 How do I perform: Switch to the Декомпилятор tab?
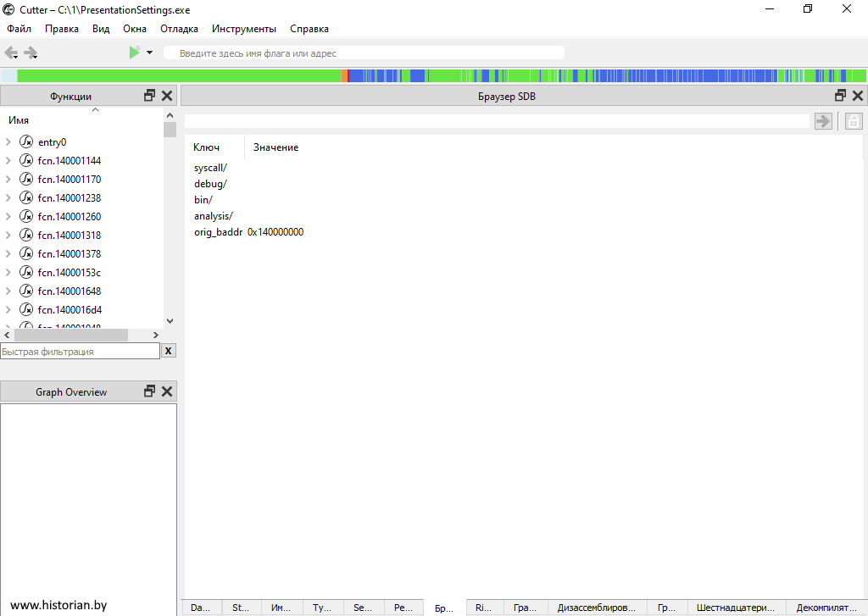pos(826,608)
